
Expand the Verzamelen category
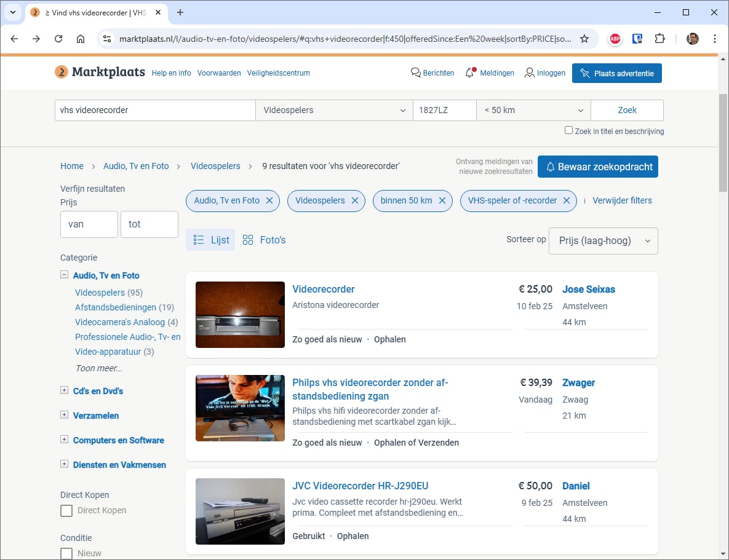64,415
